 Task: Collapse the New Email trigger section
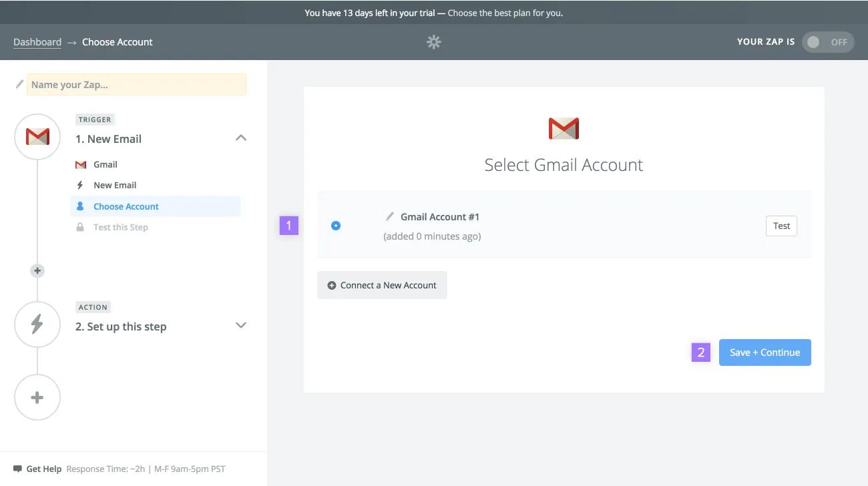[241, 138]
